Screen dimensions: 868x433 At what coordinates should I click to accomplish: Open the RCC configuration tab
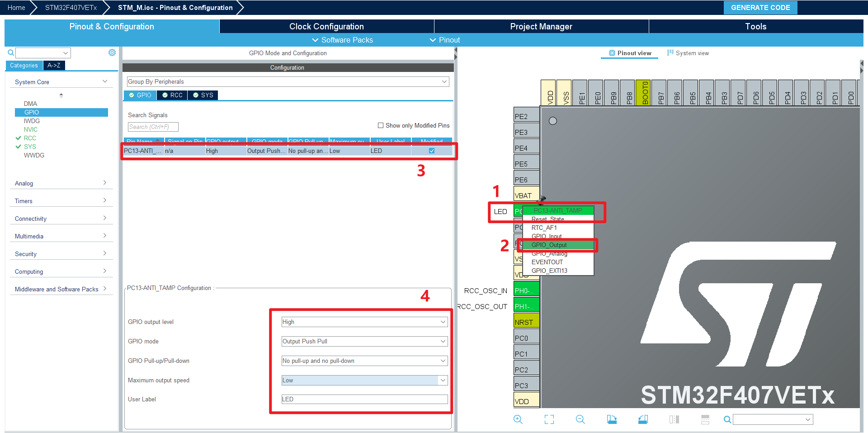pos(172,95)
